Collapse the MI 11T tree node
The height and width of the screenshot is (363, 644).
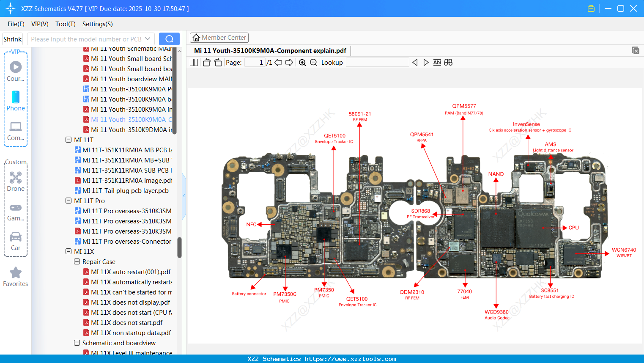tap(68, 140)
